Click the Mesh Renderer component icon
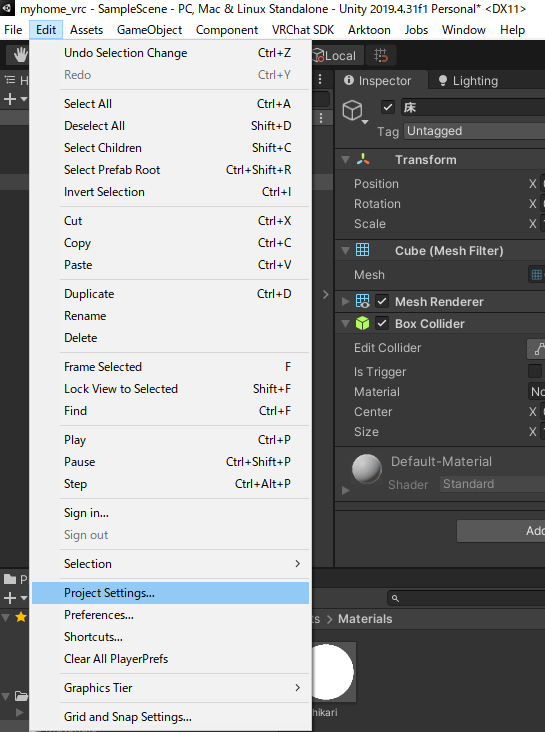This screenshot has width=545, height=732. 362,301
